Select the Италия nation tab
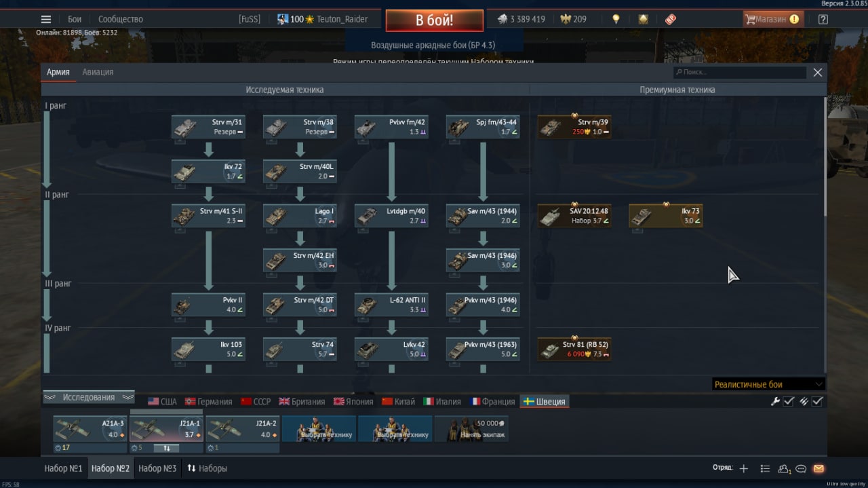Image resolution: width=868 pixels, height=488 pixels. 442,401
